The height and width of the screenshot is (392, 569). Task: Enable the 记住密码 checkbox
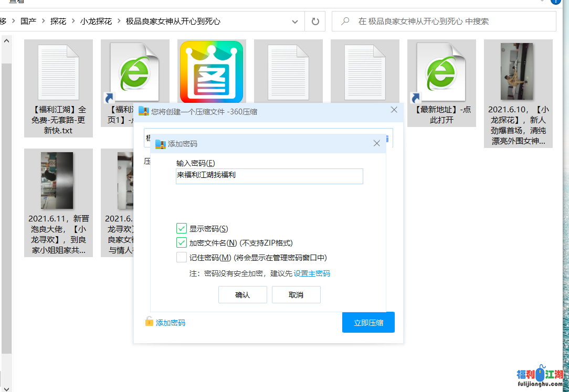pos(182,257)
